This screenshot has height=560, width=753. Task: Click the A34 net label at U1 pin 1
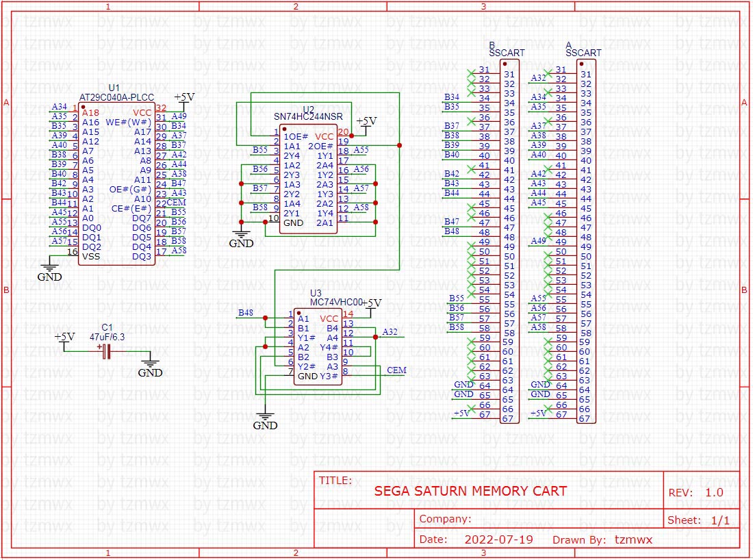[x=60, y=107]
